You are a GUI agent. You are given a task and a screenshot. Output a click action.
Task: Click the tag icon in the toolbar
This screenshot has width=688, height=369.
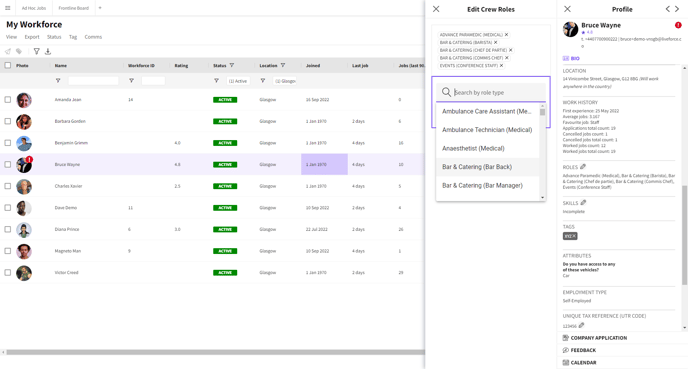(x=19, y=51)
